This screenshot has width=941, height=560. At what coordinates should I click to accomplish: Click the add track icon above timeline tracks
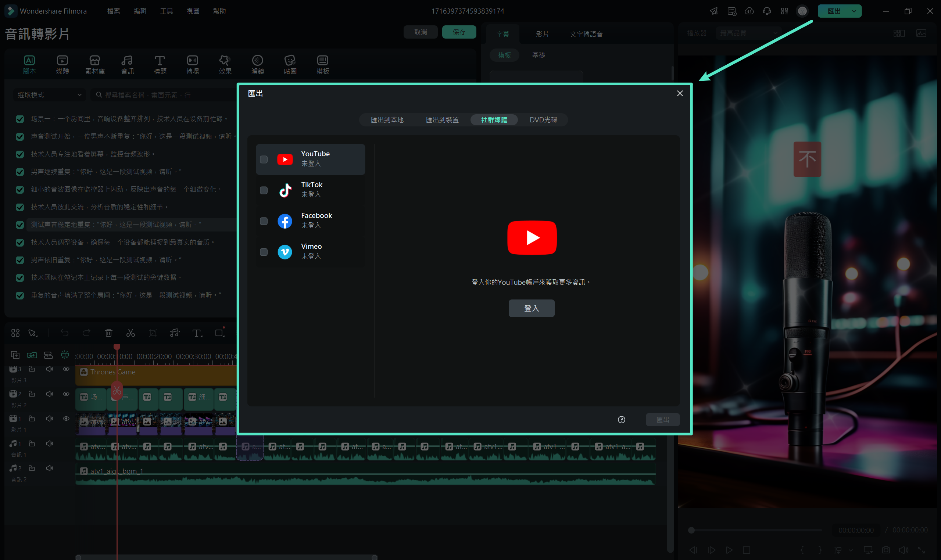[x=15, y=355]
